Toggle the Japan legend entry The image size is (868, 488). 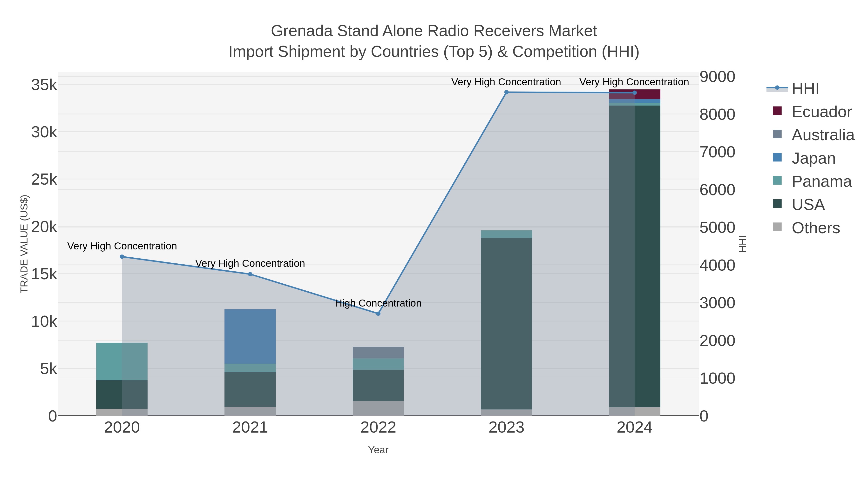pyautogui.click(x=804, y=158)
